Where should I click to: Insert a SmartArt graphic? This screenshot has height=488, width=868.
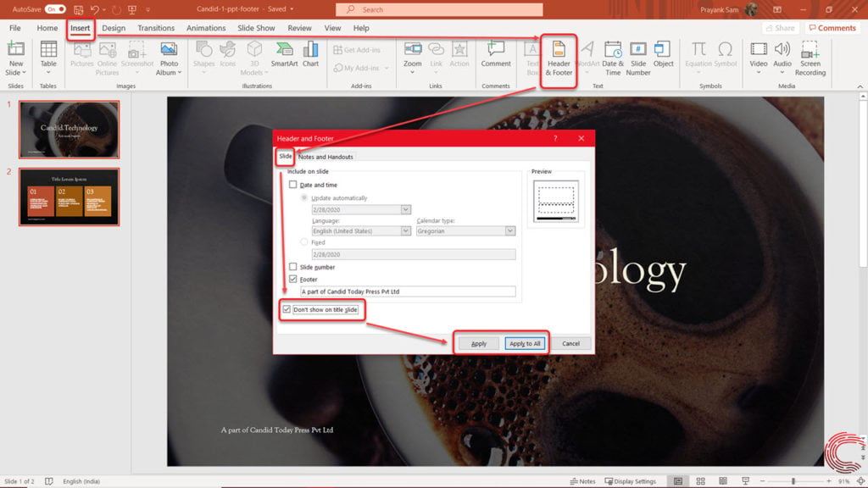284,54
